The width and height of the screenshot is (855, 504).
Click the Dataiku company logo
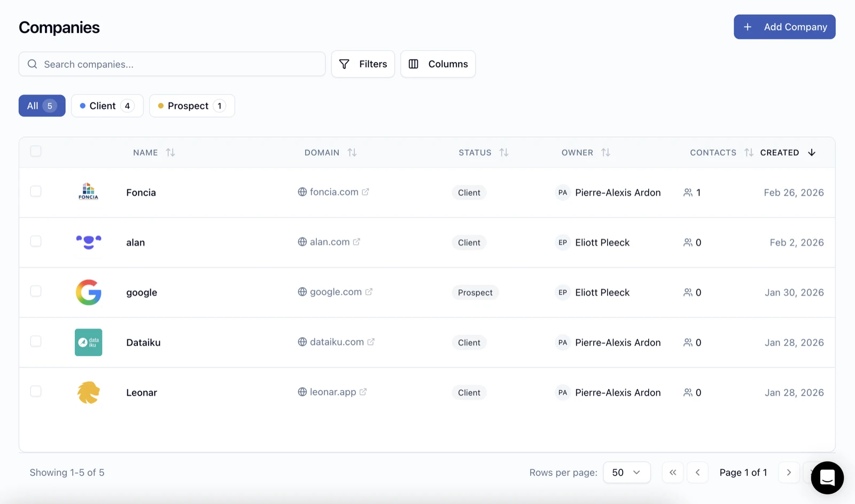pos(88,342)
